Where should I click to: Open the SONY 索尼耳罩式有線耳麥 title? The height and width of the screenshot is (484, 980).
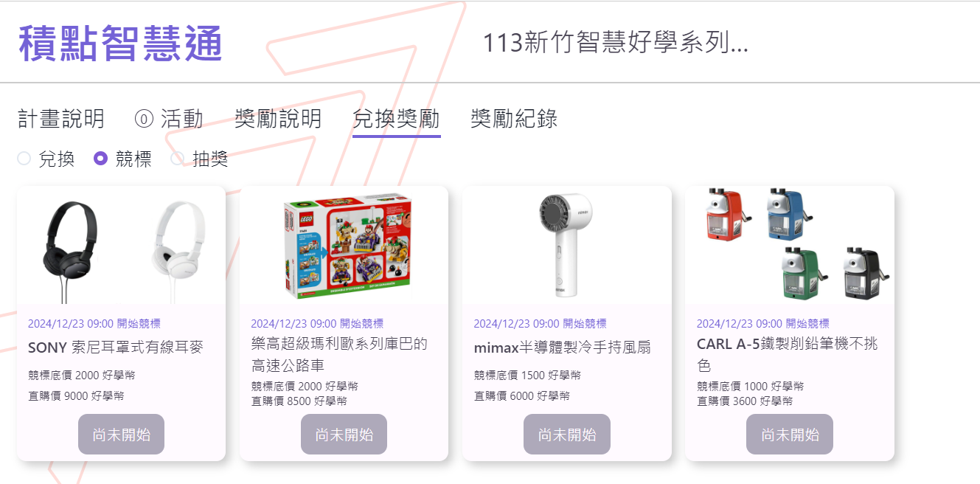115,348
